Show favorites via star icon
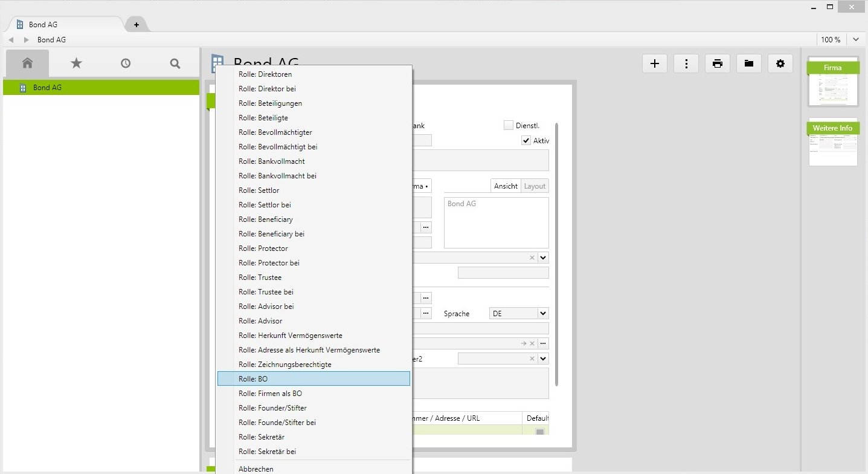868x474 pixels. 76,63
